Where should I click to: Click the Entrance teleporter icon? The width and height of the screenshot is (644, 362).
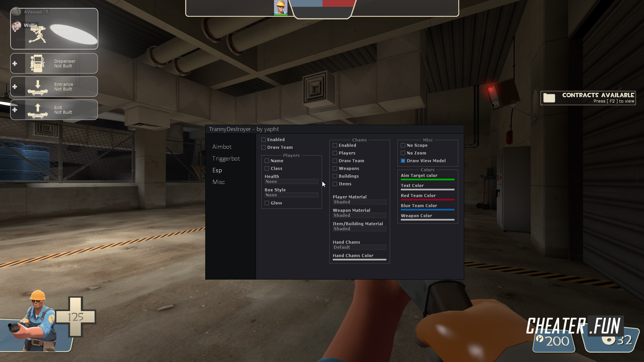pos(38,86)
